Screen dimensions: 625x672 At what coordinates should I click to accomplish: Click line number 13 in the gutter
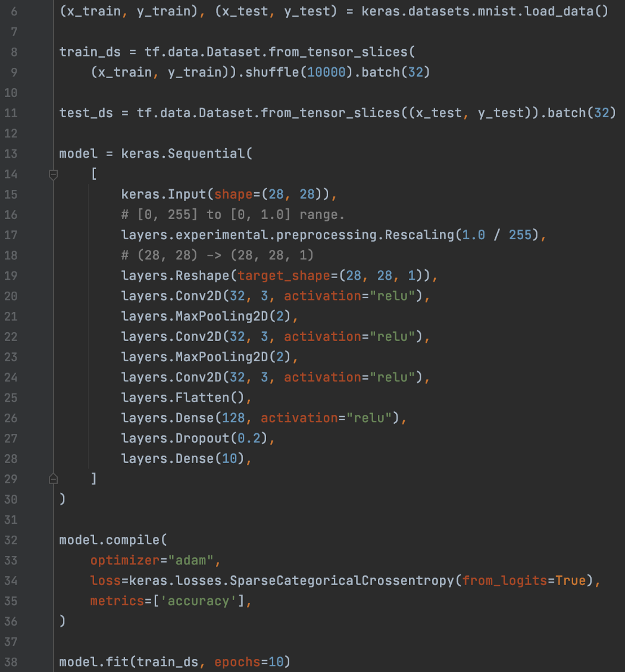click(11, 154)
